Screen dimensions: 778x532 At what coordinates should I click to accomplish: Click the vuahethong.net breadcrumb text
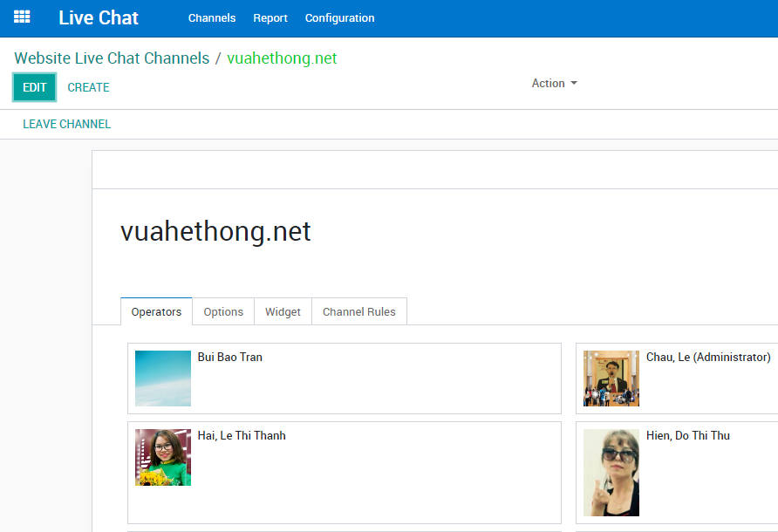[x=282, y=58]
